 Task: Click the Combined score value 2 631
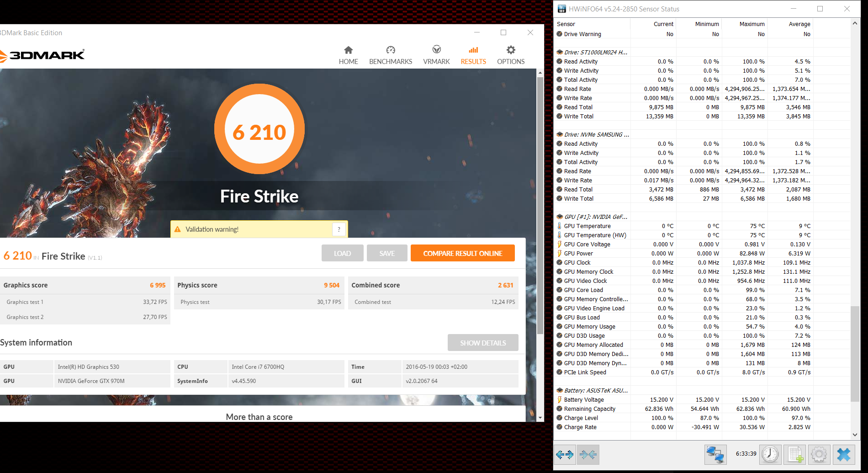(506, 285)
